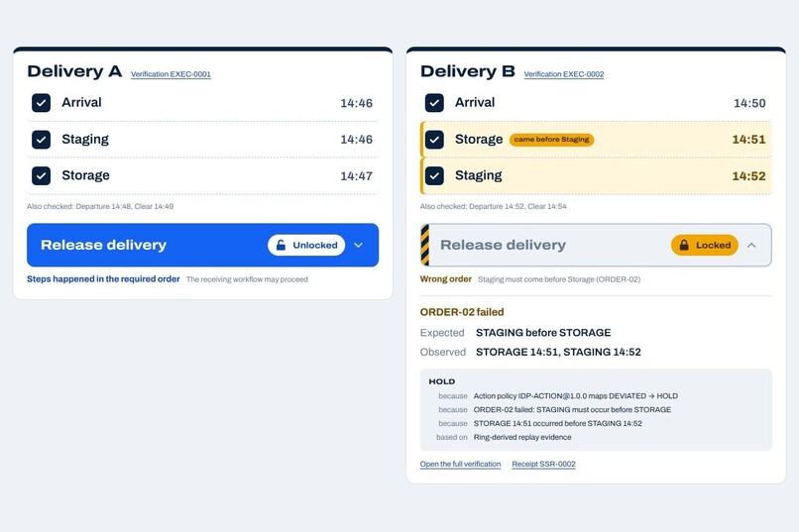This screenshot has height=532, width=799.
Task: Click the 'Action policy IDP-ACTION@1.0.0' reason line
Action: (576, 396)
